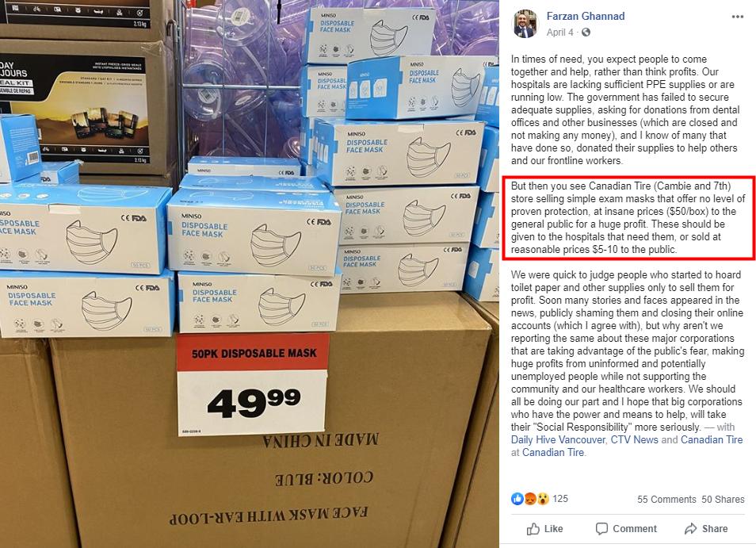Open the April 4 post timestamp

tap(559, 33)
